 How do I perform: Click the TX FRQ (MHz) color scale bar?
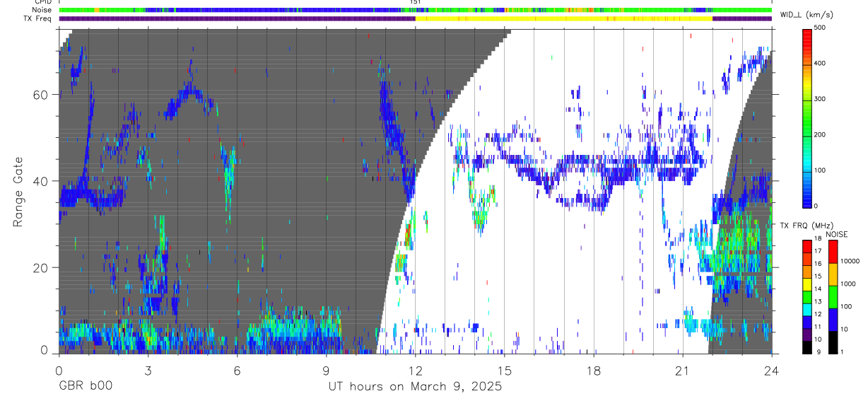click(x=807, y=296)
